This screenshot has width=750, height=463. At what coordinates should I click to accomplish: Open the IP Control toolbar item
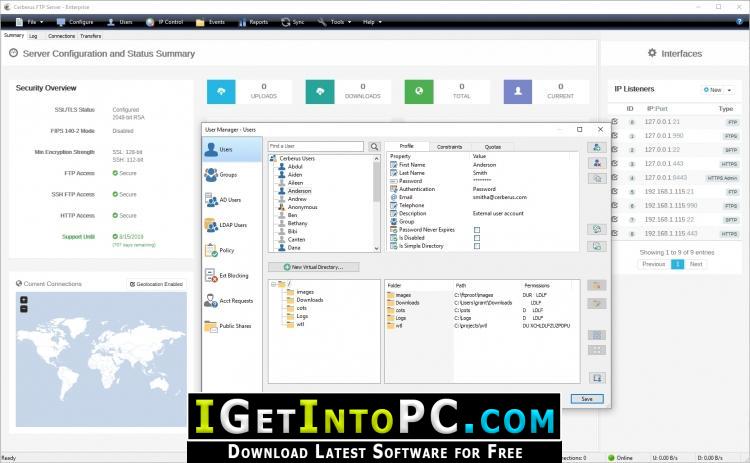tap(165, 22)
